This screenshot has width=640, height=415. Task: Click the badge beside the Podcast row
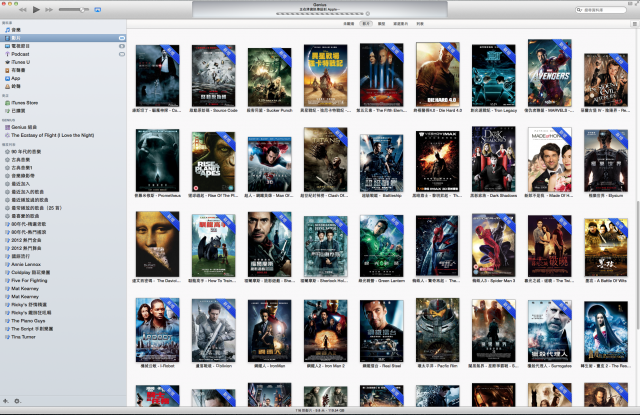tap(122, 54)
